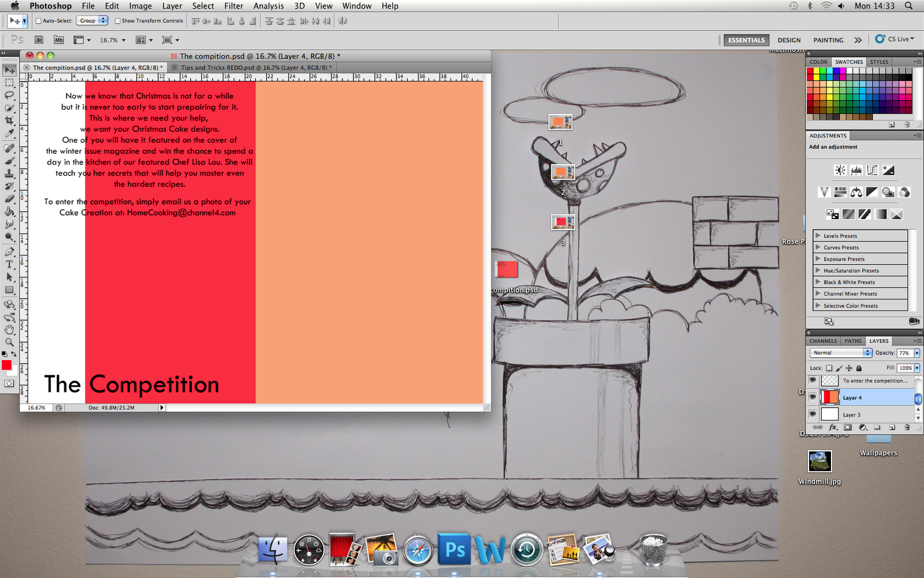The width and height of the screenshot is (924, 578).
Task: Add a Curves adjustment
Action: point(873,170)
